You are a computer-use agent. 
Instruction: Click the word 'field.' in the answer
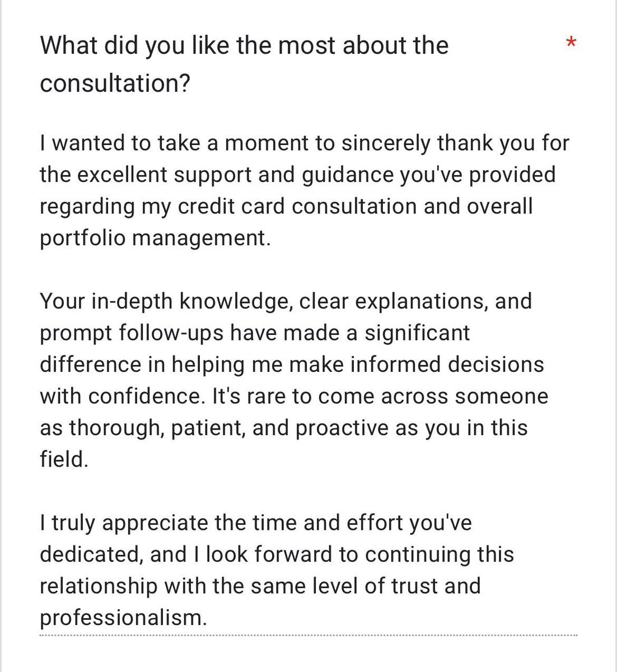click(64, 459)
